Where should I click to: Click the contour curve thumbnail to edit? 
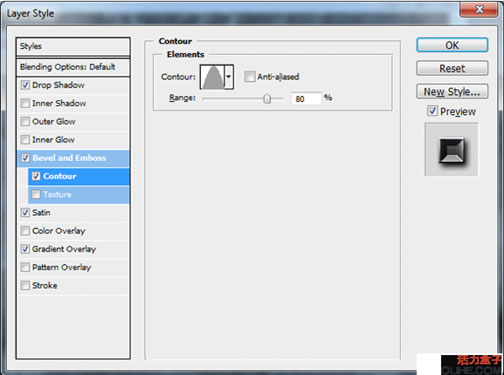213,77
